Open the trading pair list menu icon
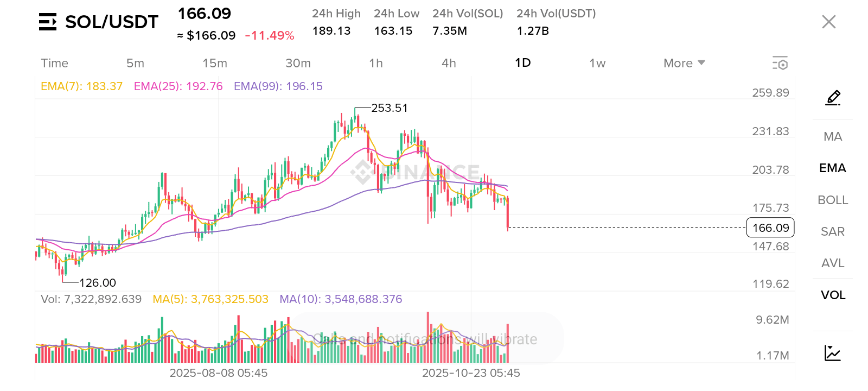Viewport: 868px width, 391px height. point(48,22)
